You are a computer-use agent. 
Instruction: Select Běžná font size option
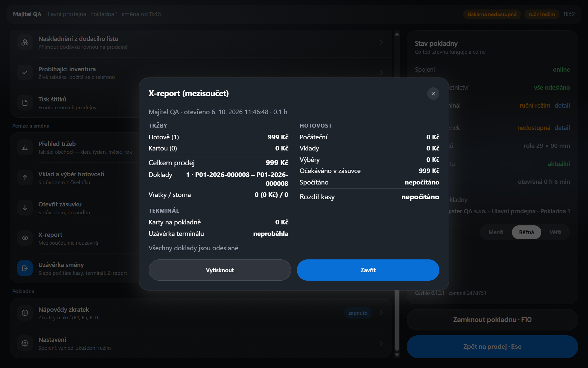[x=526, y=232]
